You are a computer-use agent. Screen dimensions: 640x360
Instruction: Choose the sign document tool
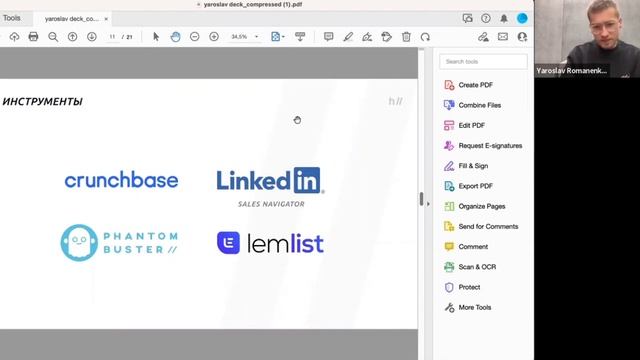click(x=367, y=37)
